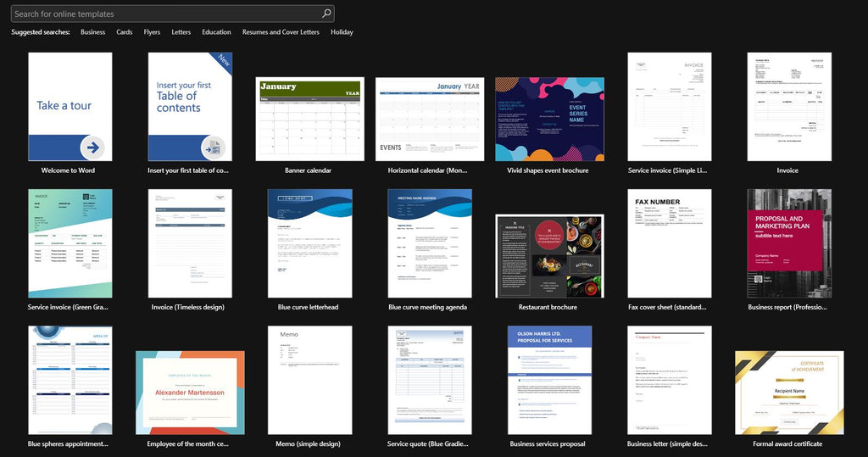The width and height of the screenshot is (868, 457).
Task: Select the Business suggested search
Action: [92, 32]
